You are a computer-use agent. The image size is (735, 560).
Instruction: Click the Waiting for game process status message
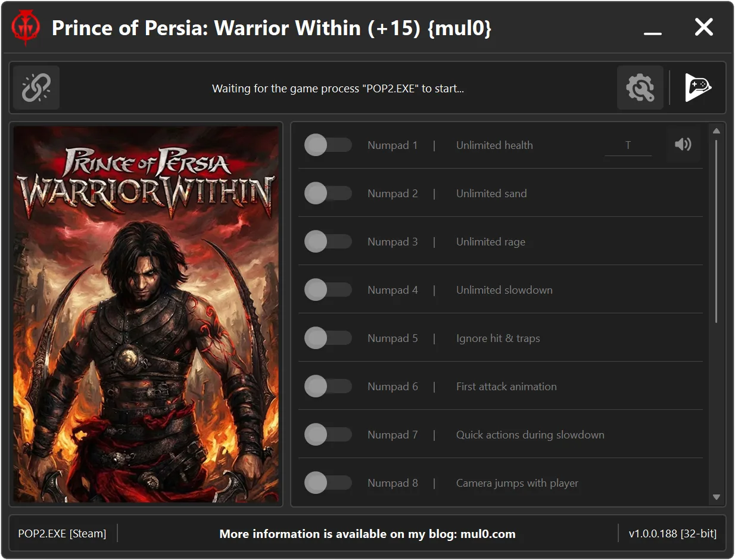click(338, 89)
